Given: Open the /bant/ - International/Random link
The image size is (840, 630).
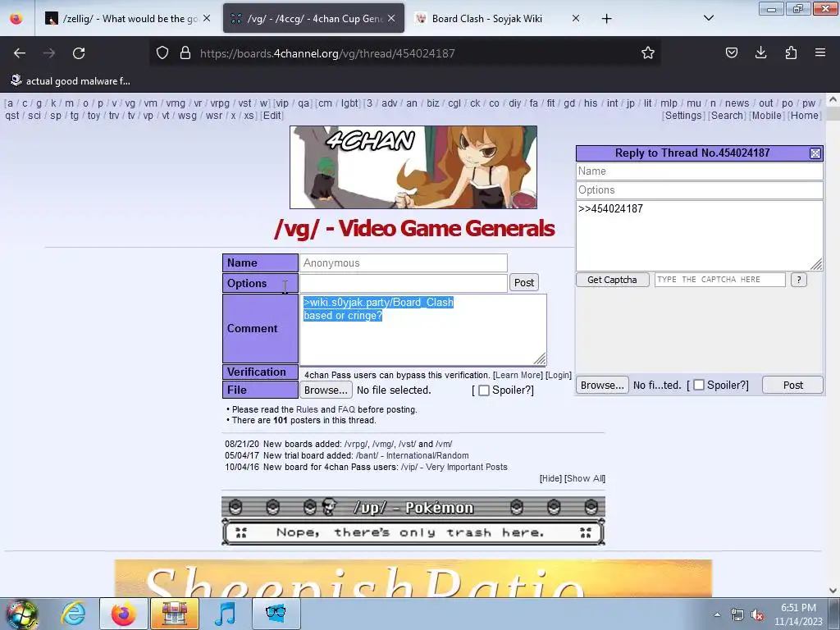Looking at the screenshot, I should (x=412, y=455).
